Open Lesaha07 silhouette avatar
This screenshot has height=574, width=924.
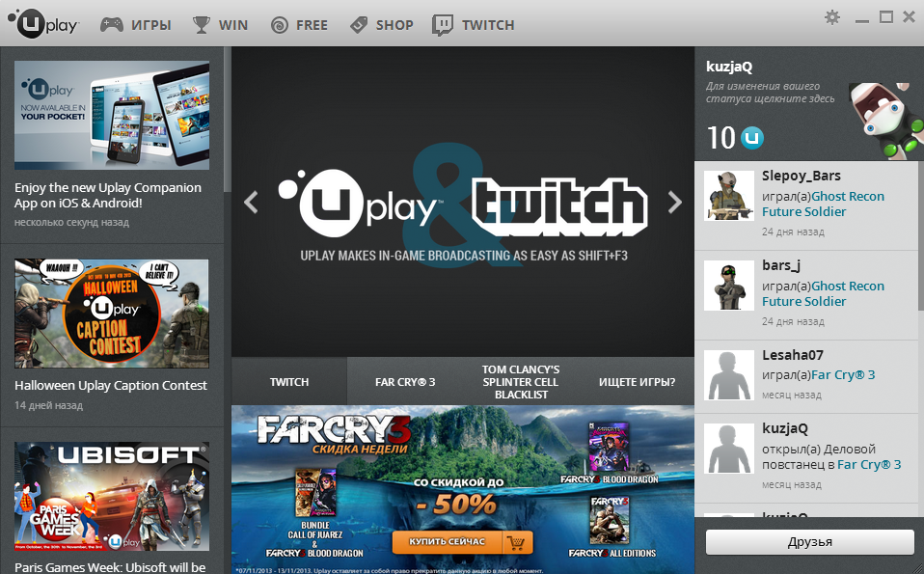click(729, 375)
